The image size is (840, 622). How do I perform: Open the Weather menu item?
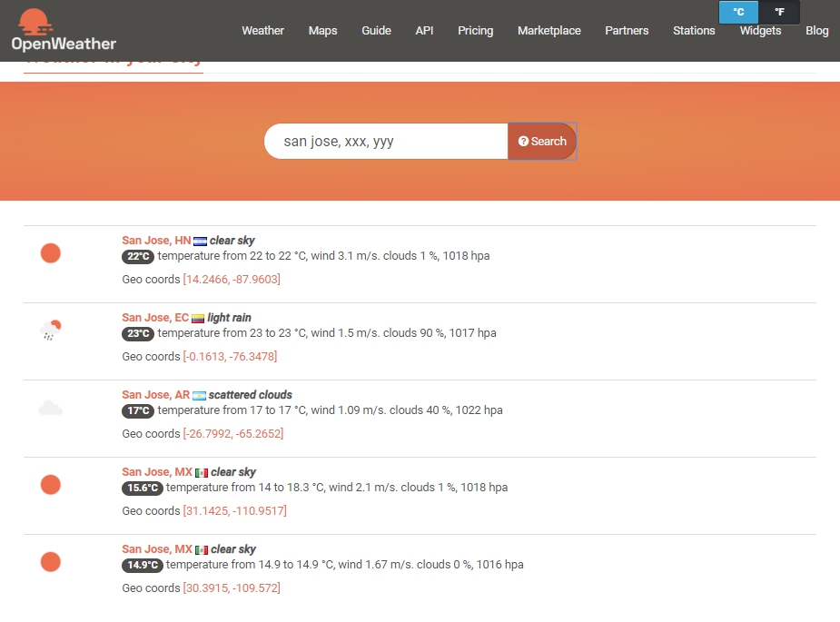pos(262,31)
